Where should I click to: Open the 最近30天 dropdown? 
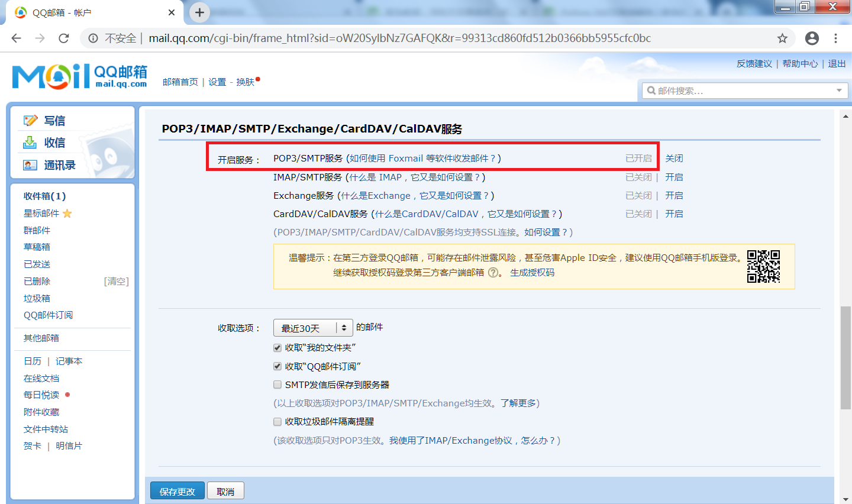(313, 328)
